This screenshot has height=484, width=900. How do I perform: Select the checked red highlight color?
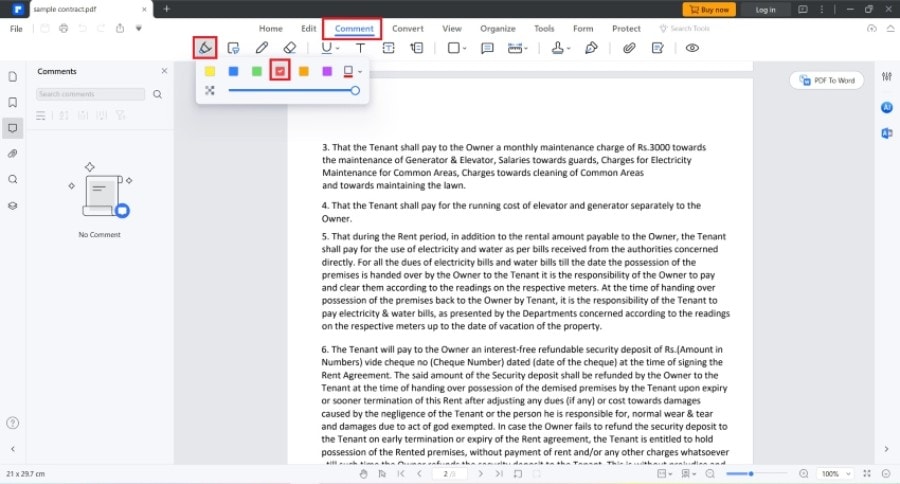[280, 71]
